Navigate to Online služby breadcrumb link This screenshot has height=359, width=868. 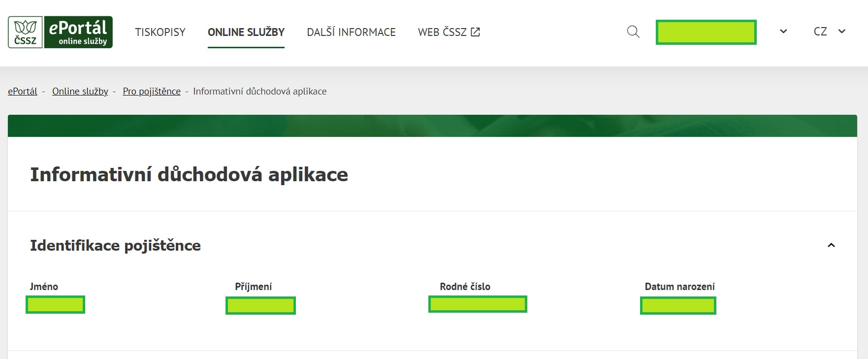[80, 92]
